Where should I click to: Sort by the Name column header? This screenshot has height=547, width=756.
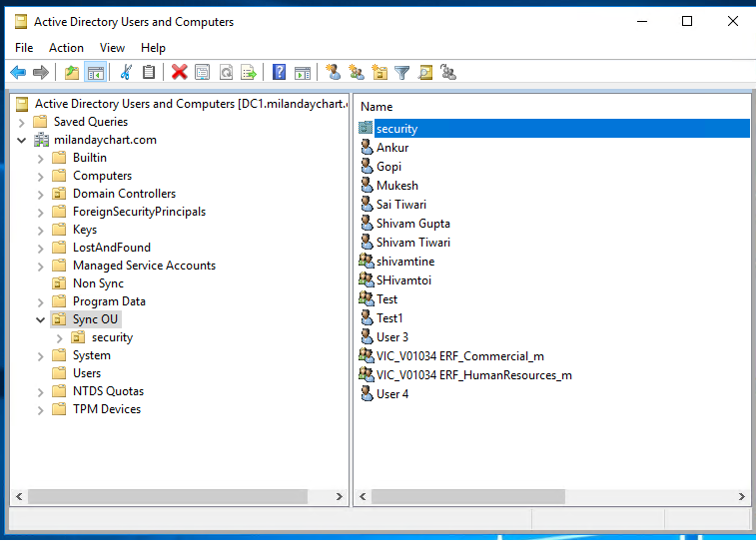pos(377,107)
